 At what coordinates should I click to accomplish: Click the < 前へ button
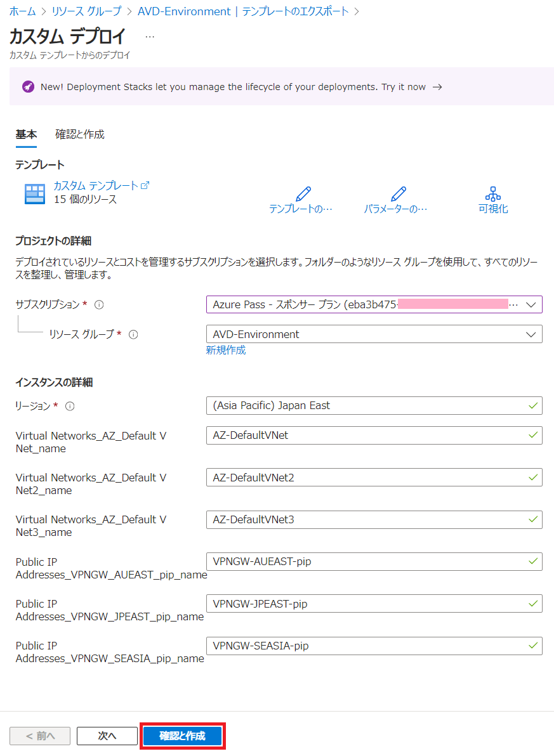point(40,736)
